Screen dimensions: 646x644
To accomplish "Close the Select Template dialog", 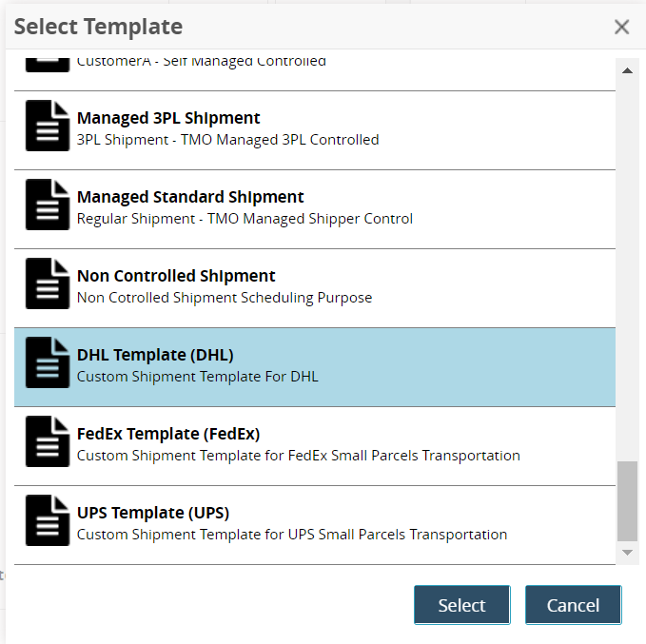I will pos(622,27).
